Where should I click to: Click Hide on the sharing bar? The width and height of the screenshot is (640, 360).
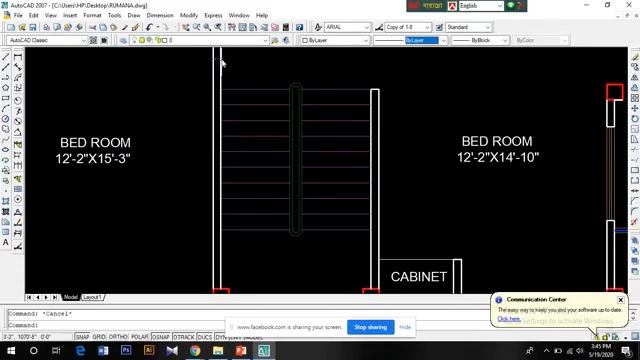point(405,327)
